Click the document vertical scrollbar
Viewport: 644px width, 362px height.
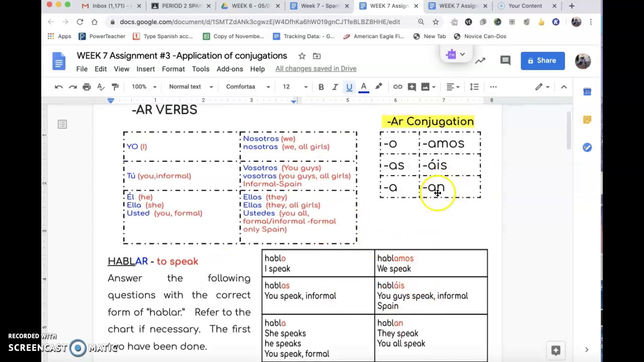click(569, 131)
